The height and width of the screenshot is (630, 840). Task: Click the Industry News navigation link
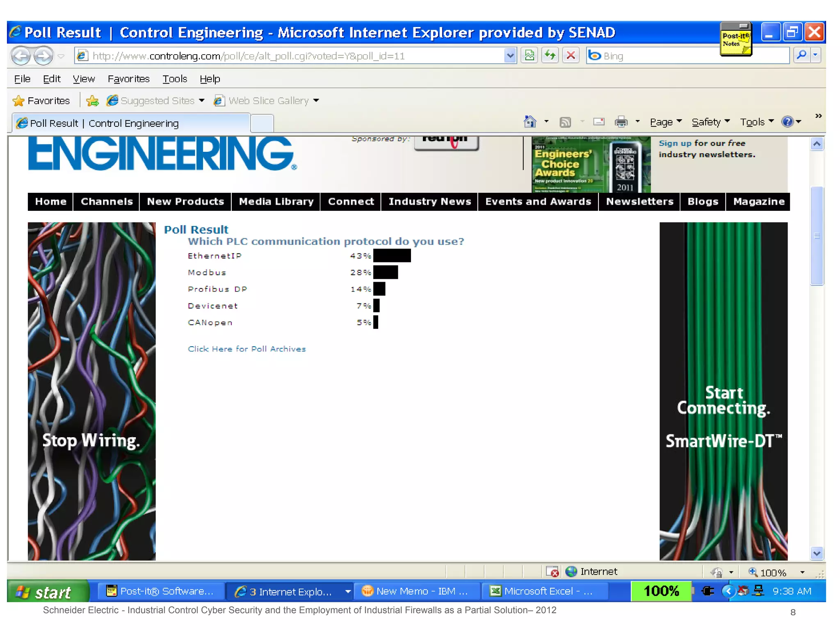429,201
